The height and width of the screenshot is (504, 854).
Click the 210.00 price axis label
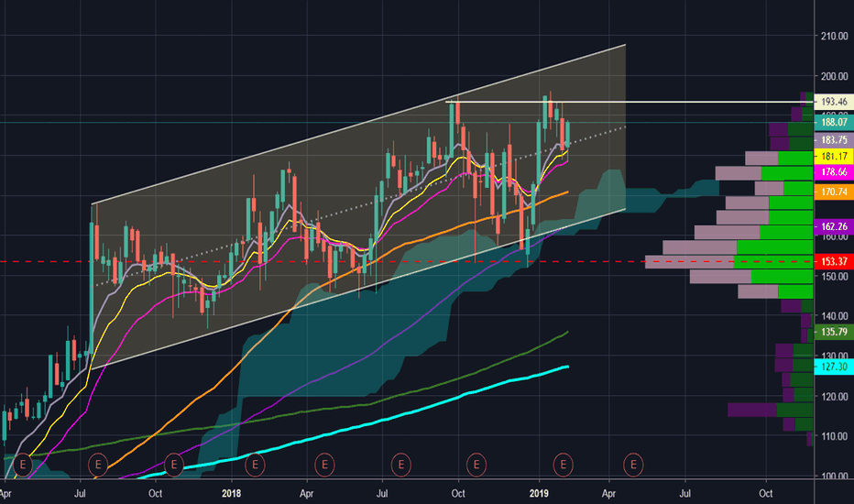pos(835,36)
